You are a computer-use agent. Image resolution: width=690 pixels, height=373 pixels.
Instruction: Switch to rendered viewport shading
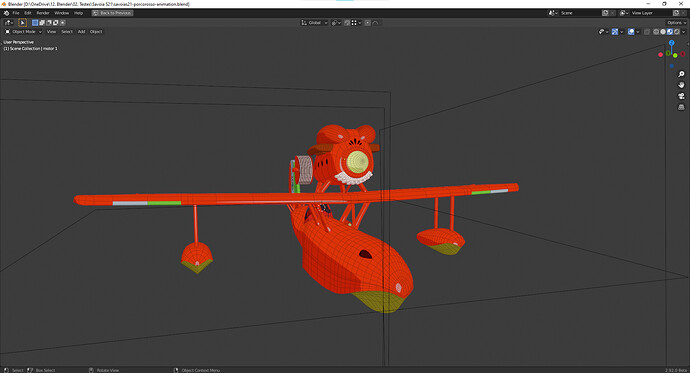[677, 32]
